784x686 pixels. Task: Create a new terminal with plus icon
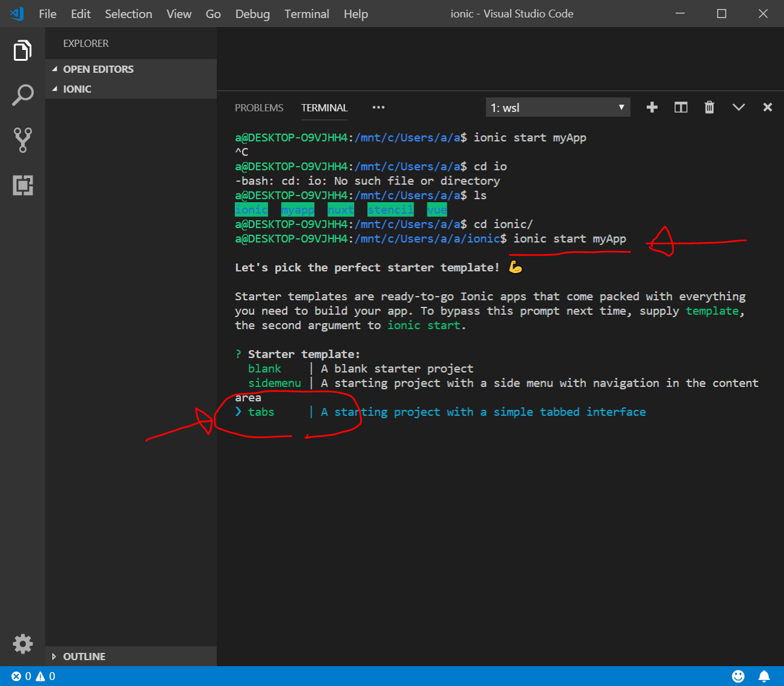tap(652, 107)
